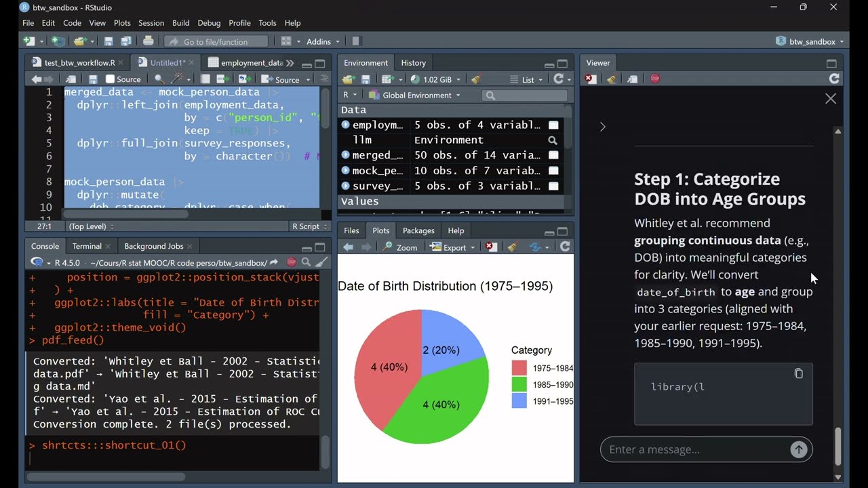The width and height of the screenshot is (868, 488).
Task: Expand the chat sidebar chevron
Action: coord(602,127)
